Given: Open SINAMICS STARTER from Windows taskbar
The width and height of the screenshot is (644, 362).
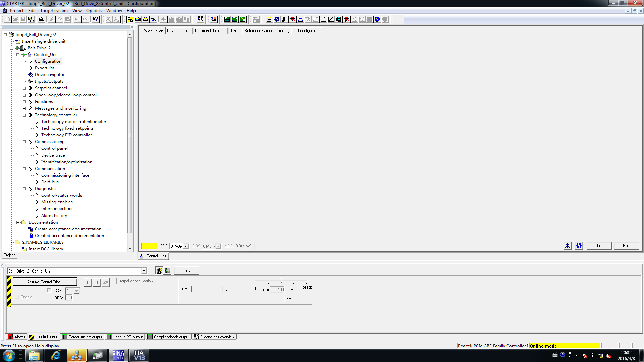Looking at the screenshot, I should (118, 355).
